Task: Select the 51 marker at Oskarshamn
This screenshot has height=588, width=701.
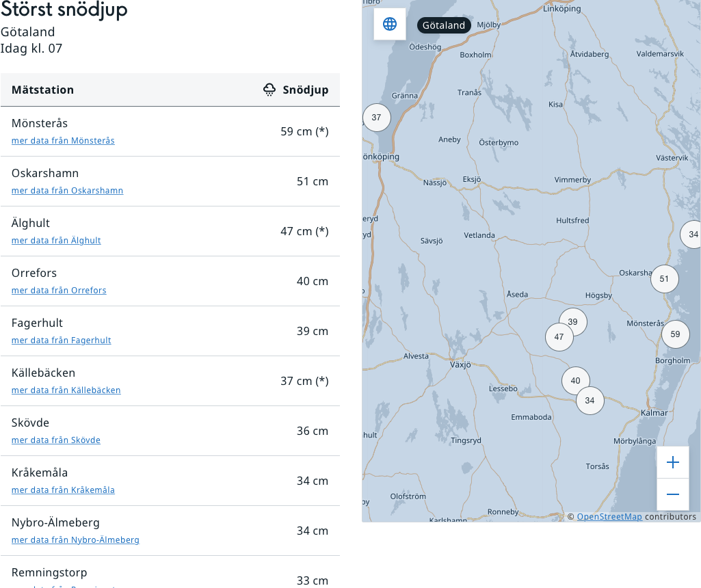Action: (664, 279)
